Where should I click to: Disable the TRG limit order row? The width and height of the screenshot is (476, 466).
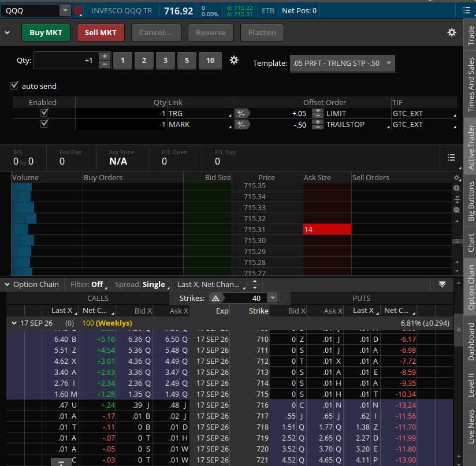(x=44, y=113)
